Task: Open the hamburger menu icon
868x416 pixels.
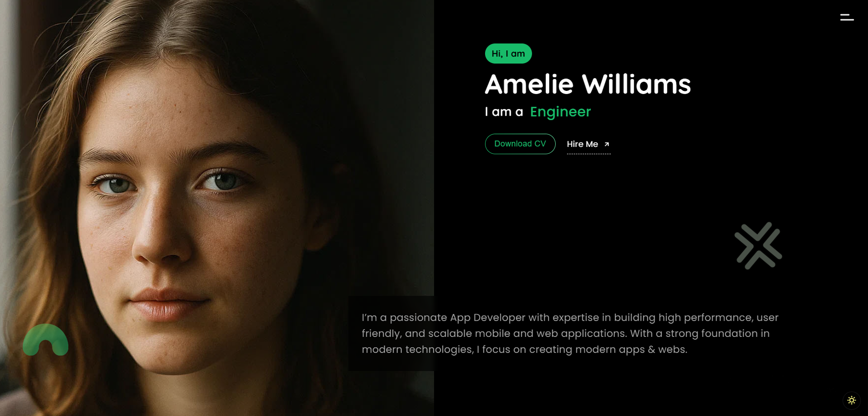Action: point(847,17)
